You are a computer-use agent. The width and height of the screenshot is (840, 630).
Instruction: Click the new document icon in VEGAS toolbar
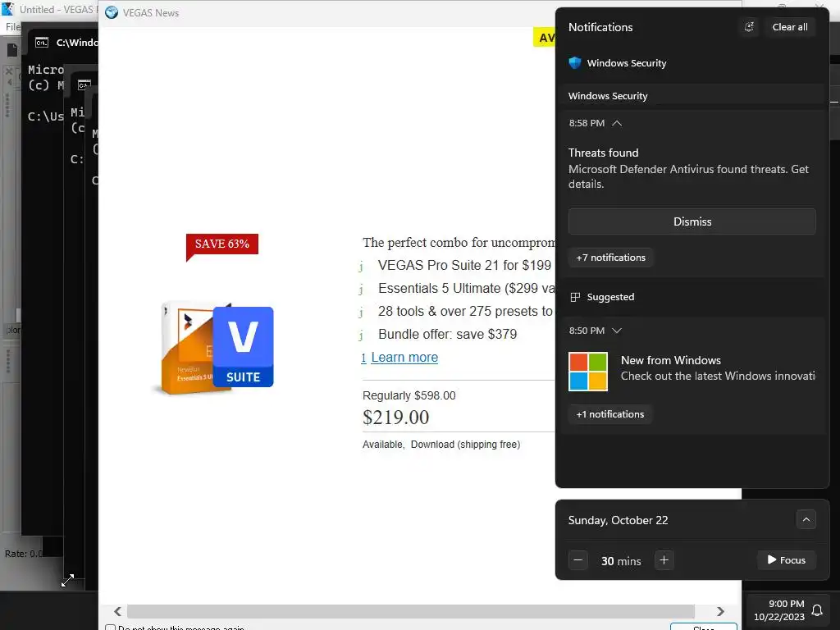pos(11,50)
